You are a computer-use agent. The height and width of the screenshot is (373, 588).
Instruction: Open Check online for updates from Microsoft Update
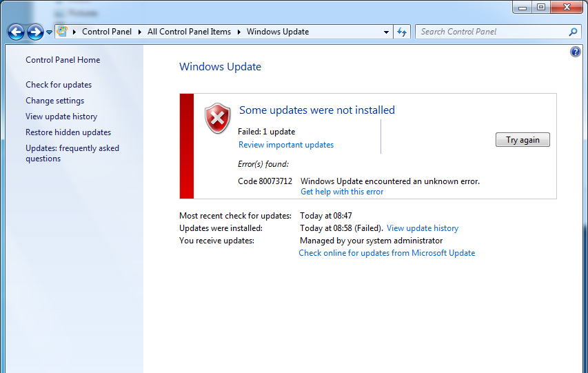tap(387, 253)
